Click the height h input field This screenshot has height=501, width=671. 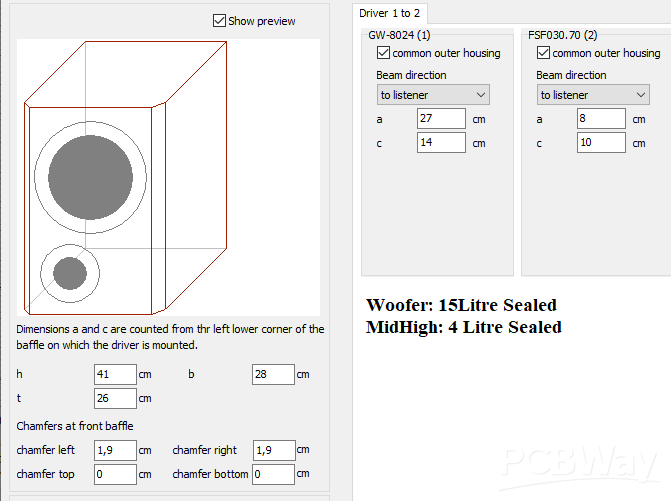click(x=115, y=374)
